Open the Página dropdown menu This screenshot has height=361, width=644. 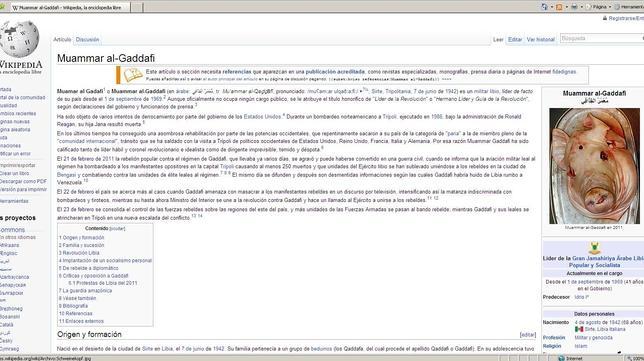tap(599, 7)
